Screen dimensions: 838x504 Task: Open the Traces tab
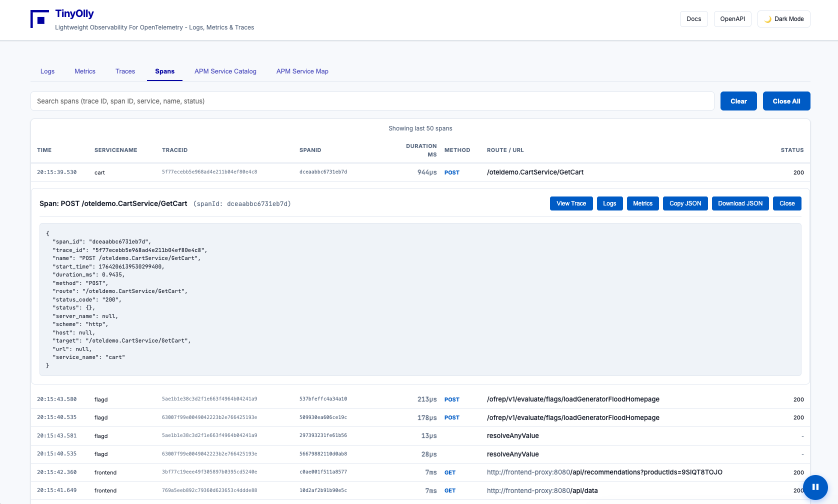point(125,71)
